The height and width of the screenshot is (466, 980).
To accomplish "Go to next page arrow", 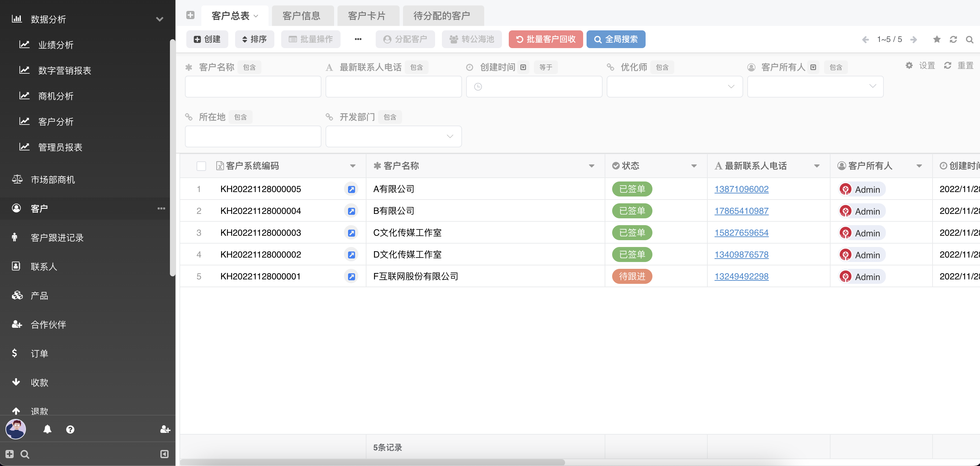I will click(914, 40).
